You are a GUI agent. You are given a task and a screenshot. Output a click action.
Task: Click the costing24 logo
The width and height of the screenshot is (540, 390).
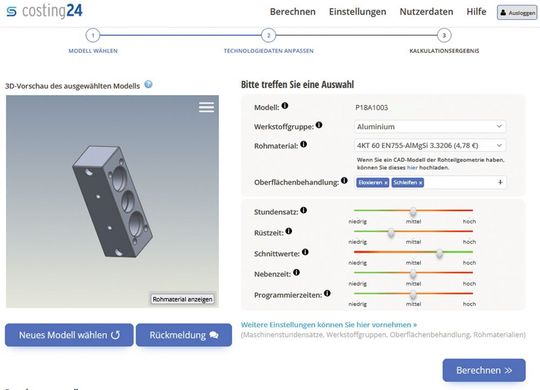tap(44, 11)
